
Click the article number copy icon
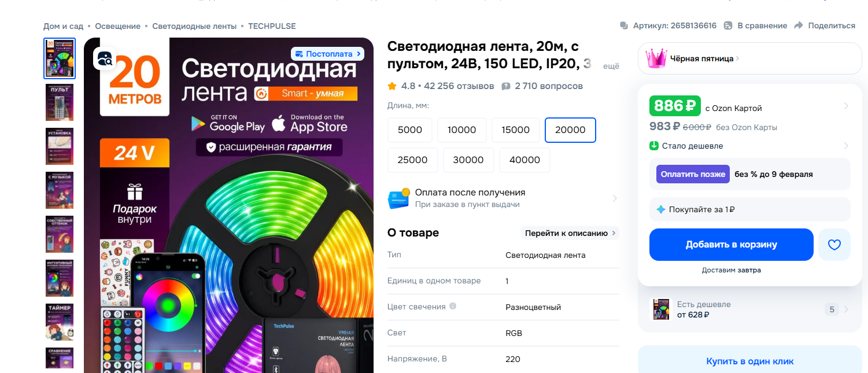coord(624,25)
